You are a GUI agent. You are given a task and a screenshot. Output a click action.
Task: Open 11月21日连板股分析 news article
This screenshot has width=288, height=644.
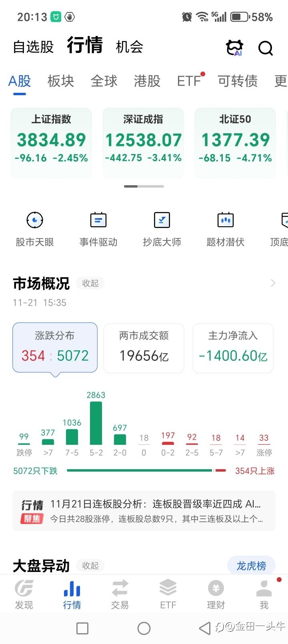(x=144, y=511)
